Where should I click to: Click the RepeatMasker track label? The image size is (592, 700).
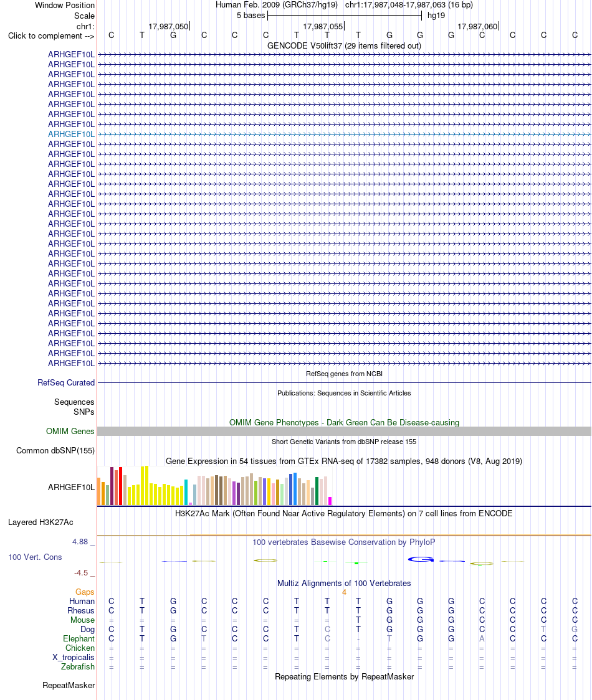pos(69,685)
